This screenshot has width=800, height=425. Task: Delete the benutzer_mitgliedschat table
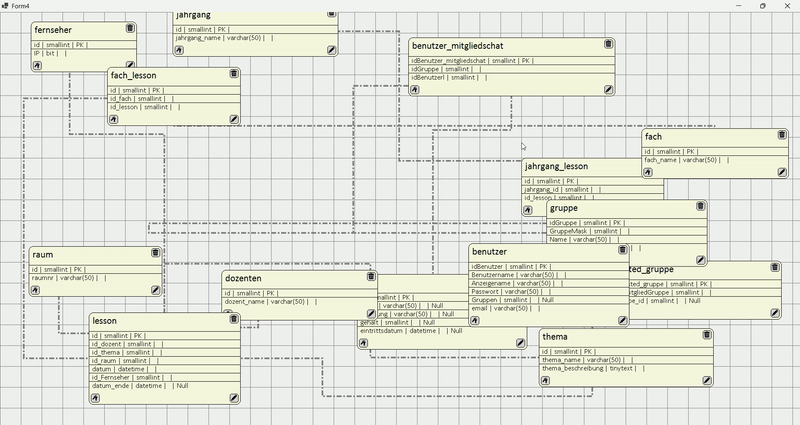click(608, 44)
